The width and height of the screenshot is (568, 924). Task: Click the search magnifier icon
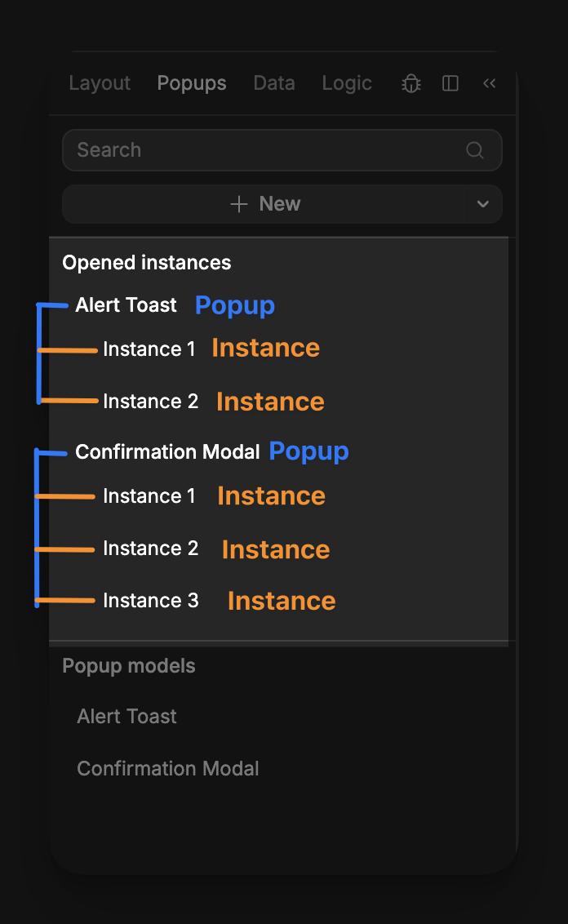[x=474, y=150]
